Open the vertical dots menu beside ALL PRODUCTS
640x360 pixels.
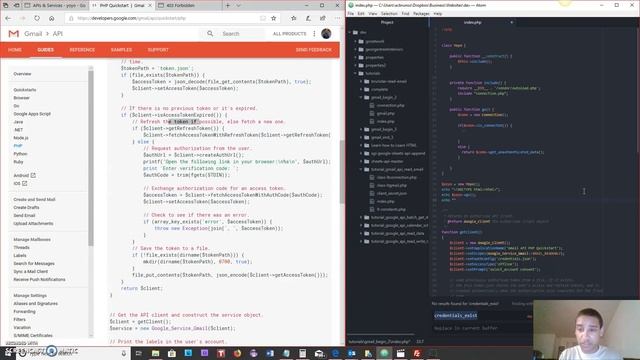(314, 33)
